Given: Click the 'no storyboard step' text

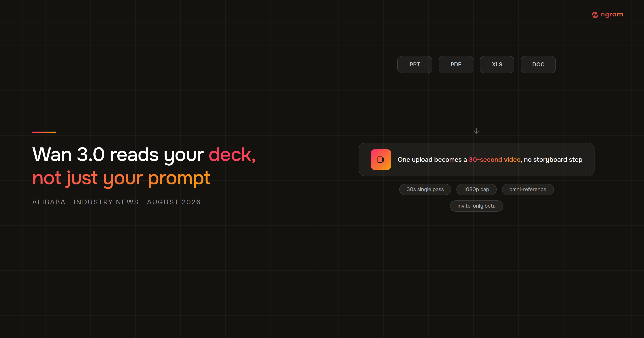Looking at the screenshot, I should tap(553, 160).
